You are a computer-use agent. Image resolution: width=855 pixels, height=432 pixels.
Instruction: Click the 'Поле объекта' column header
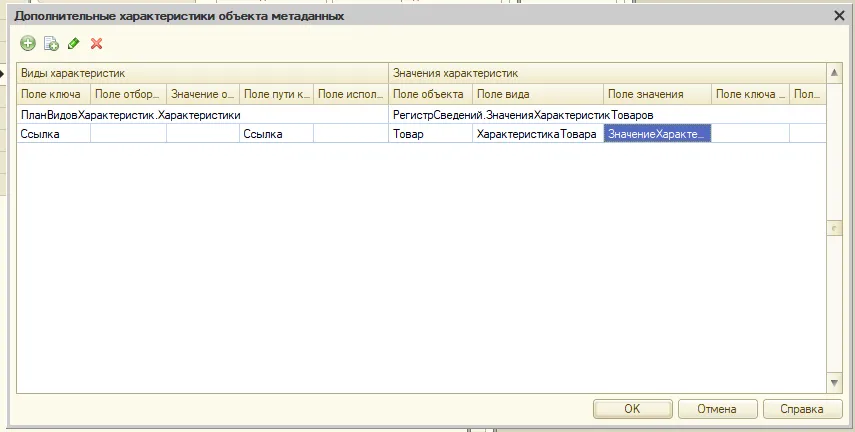pyautogui.click(x=430, y=94)
